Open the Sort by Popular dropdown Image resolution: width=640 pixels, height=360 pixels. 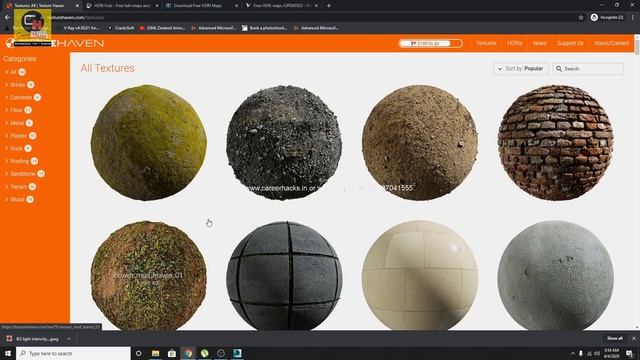point(521,69)
